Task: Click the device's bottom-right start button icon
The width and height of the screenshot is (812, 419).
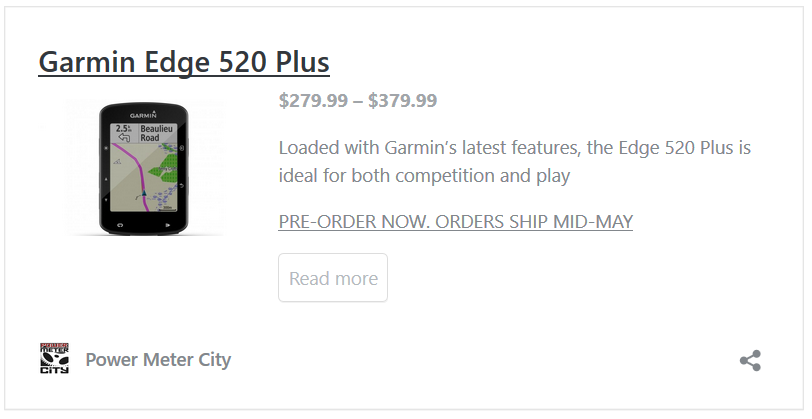Action: 167,225
